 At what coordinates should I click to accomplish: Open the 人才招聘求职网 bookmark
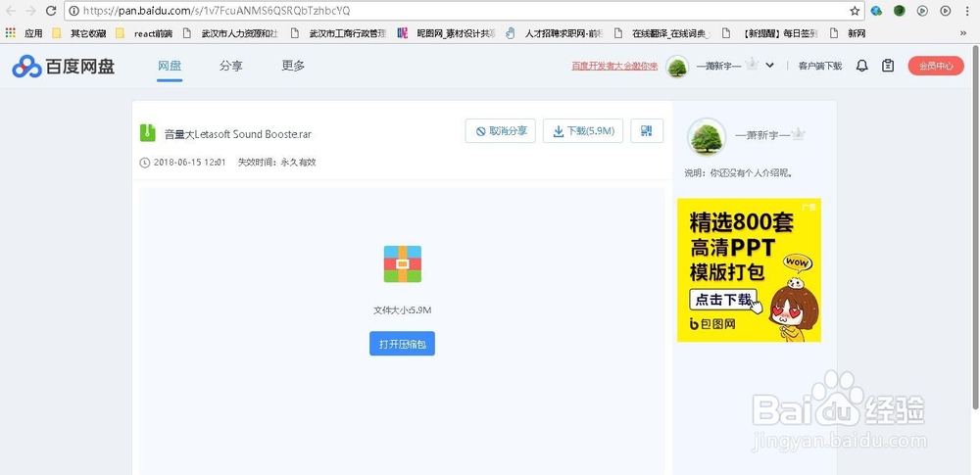click(x=555, y=33)
